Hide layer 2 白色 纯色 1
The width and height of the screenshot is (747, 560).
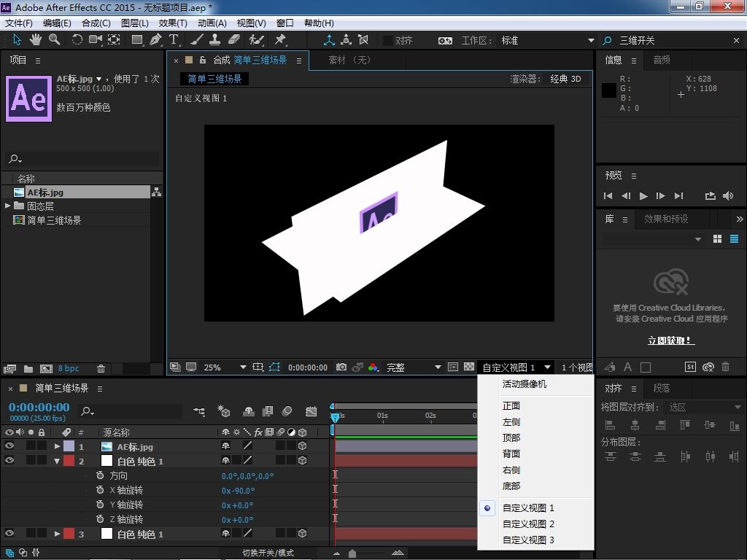click(x=9, y=461)
